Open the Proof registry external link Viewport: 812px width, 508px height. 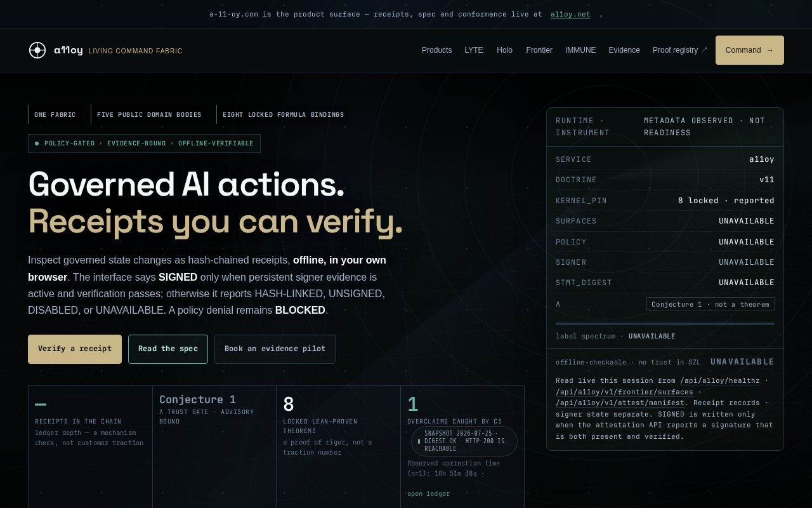coord(680,50)
